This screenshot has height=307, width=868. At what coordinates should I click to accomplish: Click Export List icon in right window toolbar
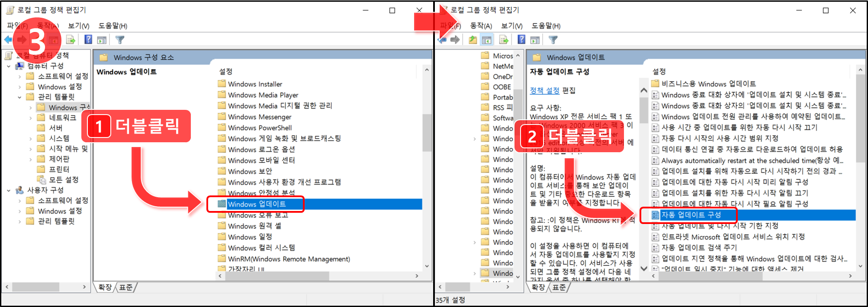[504, 40]
